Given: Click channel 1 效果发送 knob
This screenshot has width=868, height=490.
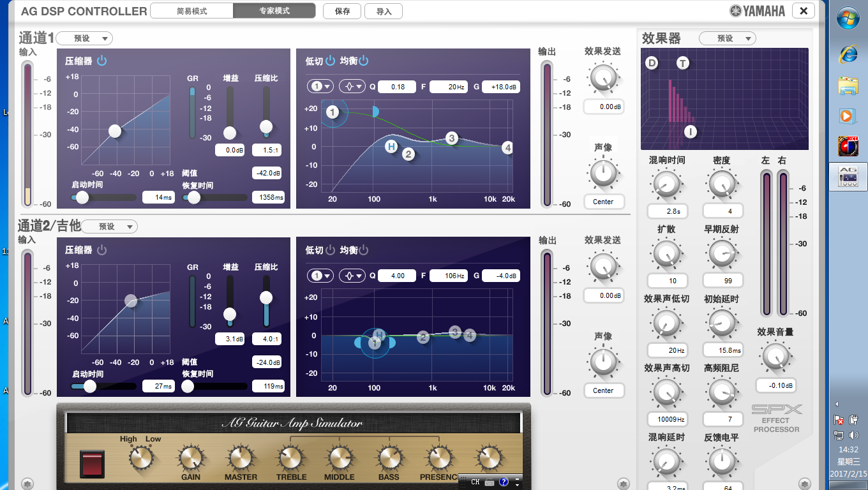Looking at the screenshot, I should tap(603, 78).
